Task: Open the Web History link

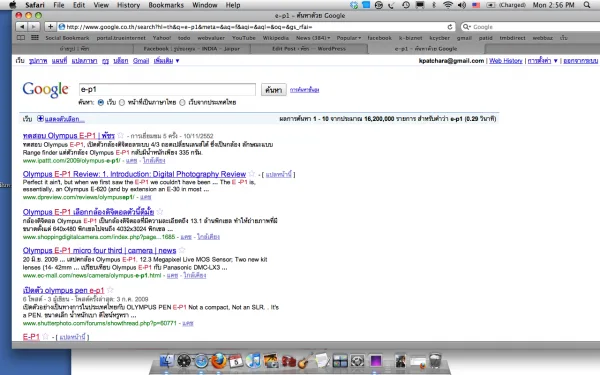Action: 505,61
